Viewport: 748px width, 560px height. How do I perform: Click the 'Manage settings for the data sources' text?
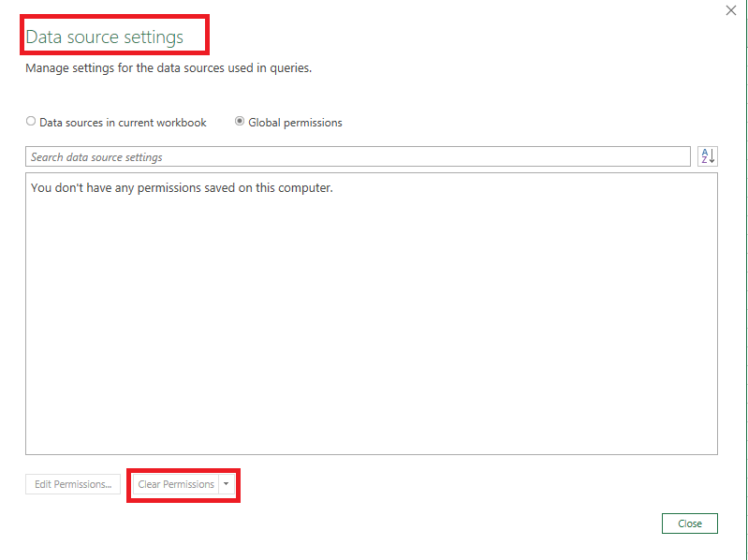(x=169, y=68)
